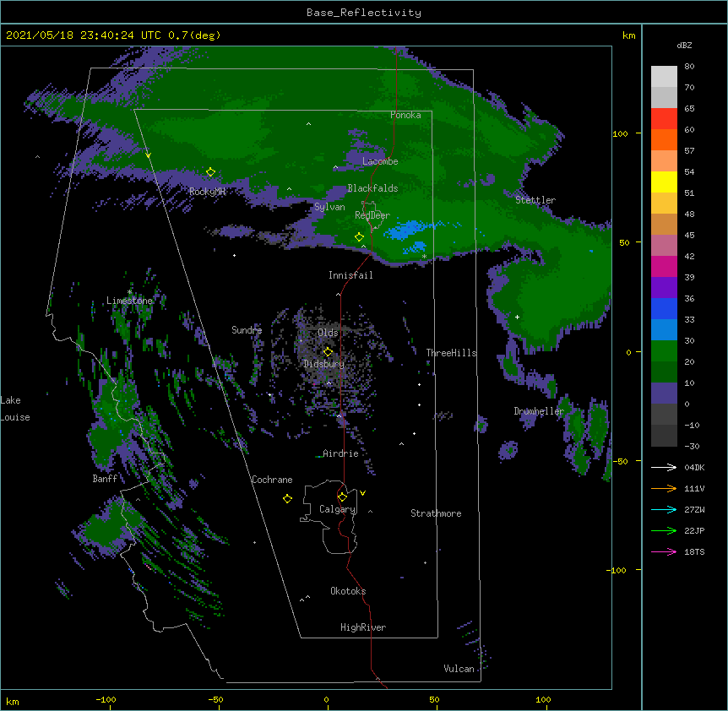Click the ThreeHills label

(451, 353)
